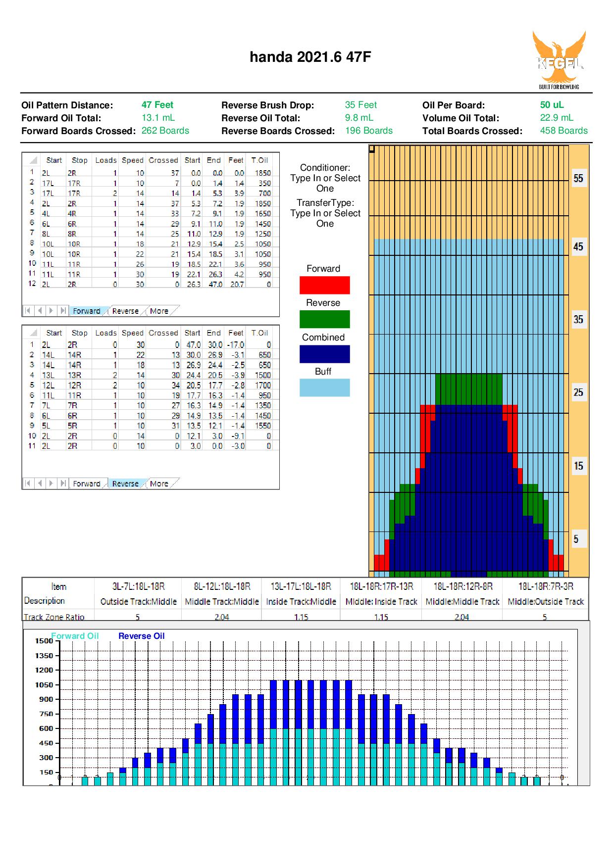The height and width of the screenshot is (868, 614).
Task: Switch lower table to the Forward tab
Action: tap(87, 483)
